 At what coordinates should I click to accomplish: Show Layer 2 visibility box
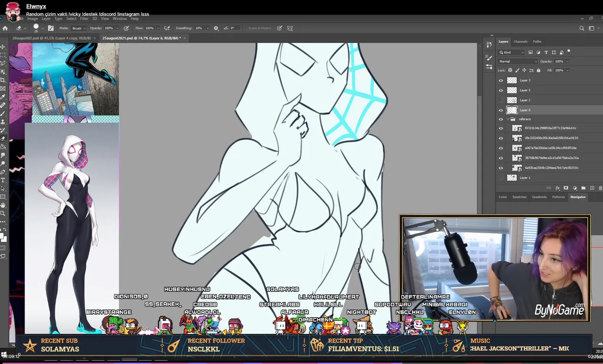[x=501, y=100]
